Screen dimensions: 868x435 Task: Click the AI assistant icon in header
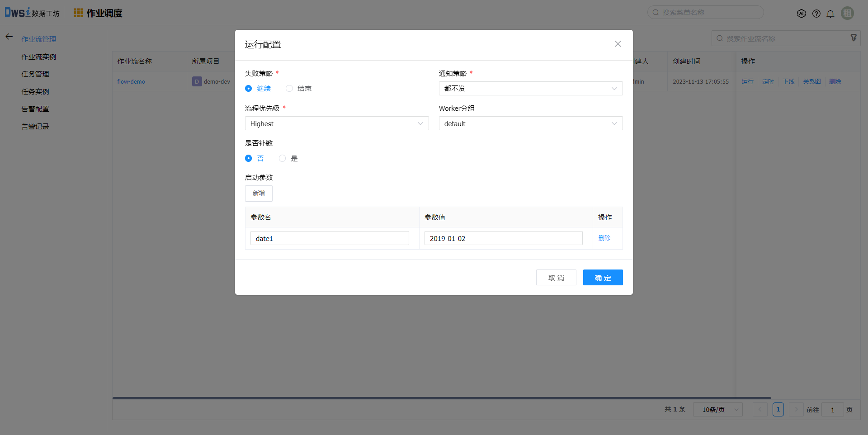point(801,14)
